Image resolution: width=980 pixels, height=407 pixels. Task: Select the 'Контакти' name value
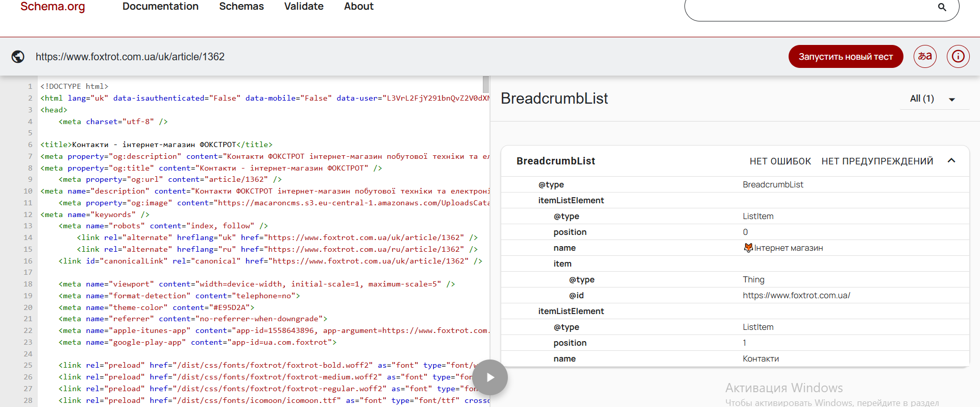pos(761,359)
